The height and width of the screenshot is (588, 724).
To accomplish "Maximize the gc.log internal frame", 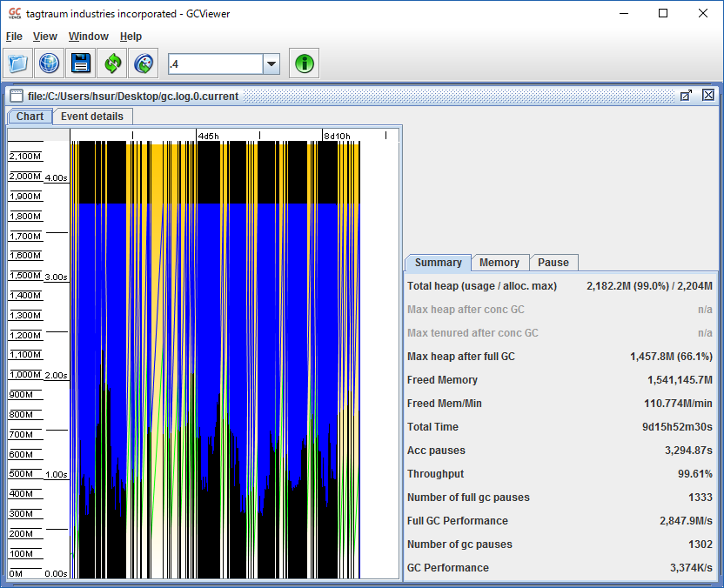I will (686, 96).
